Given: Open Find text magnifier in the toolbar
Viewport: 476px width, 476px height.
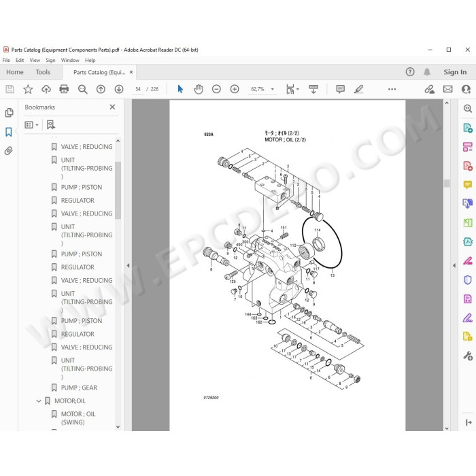Looking at the screenshot, I should [x=82, y=89].
